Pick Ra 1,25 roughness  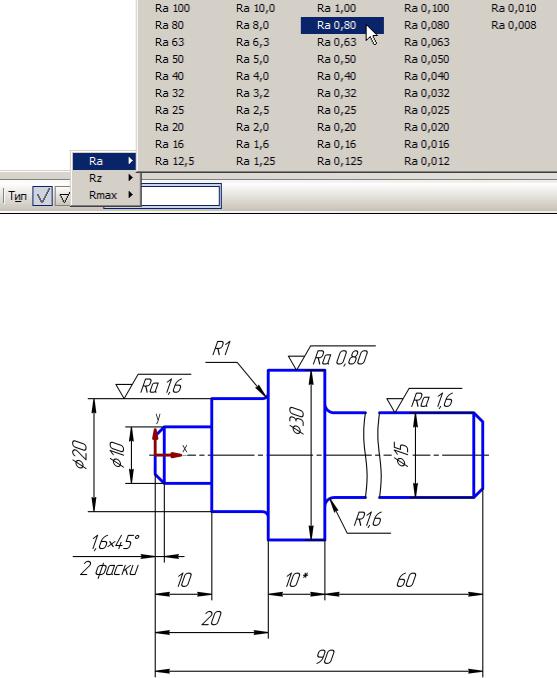click(x=256, y=161)
